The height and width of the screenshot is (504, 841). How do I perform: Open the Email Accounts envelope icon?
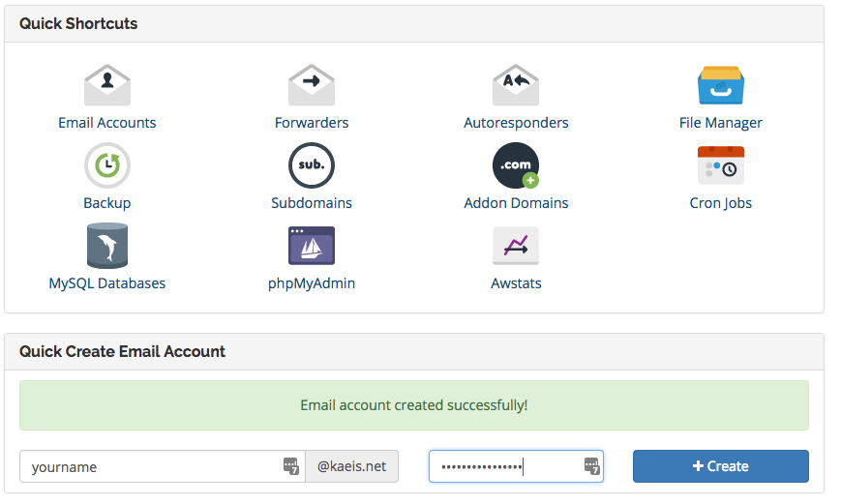(x=107, y=85)
